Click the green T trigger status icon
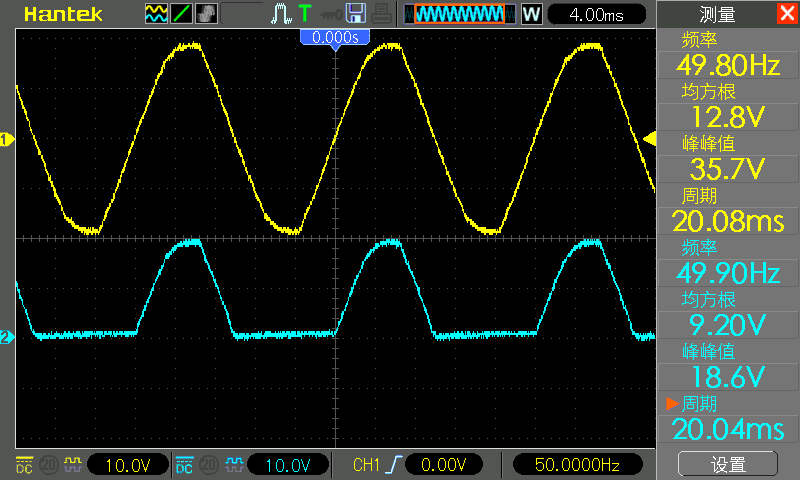Image resolution: width=800 pixels, height=480 pixels. (x=304, y=14)
